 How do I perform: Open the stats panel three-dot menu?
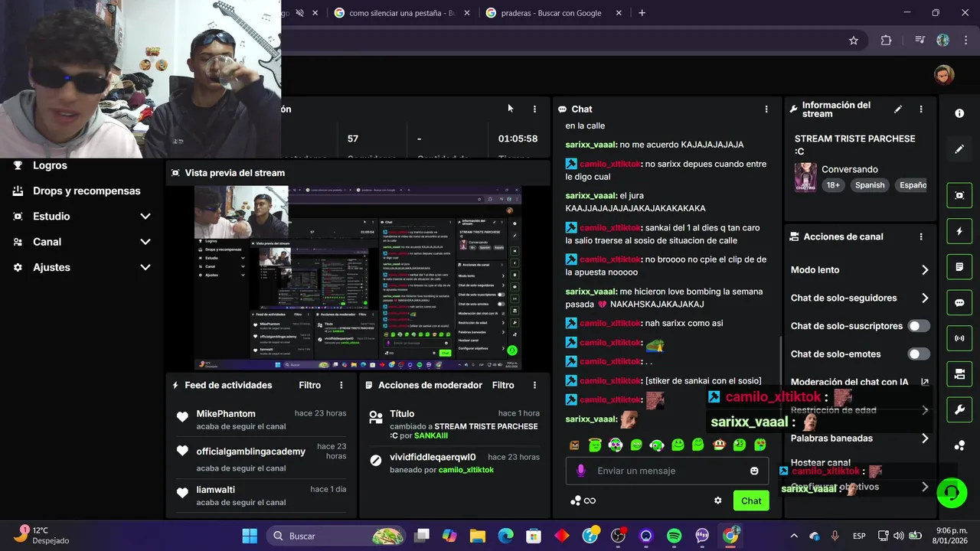534,109
